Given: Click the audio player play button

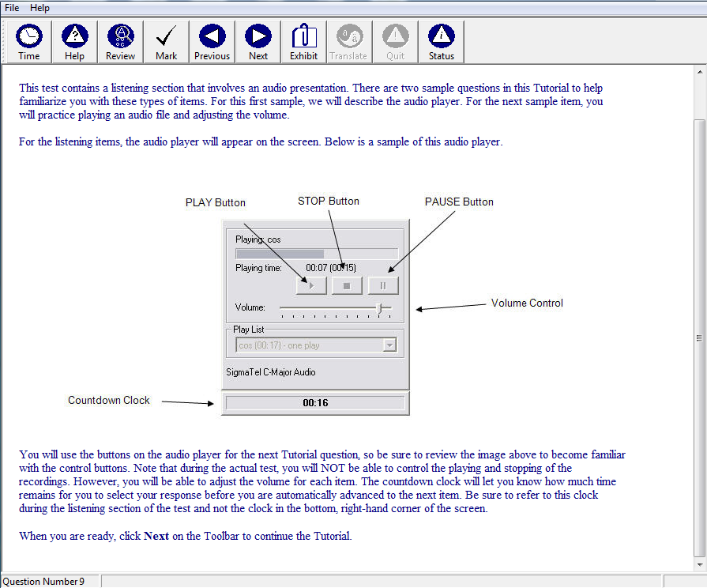Looking at the screenshot, I should [x=311, y=285].
